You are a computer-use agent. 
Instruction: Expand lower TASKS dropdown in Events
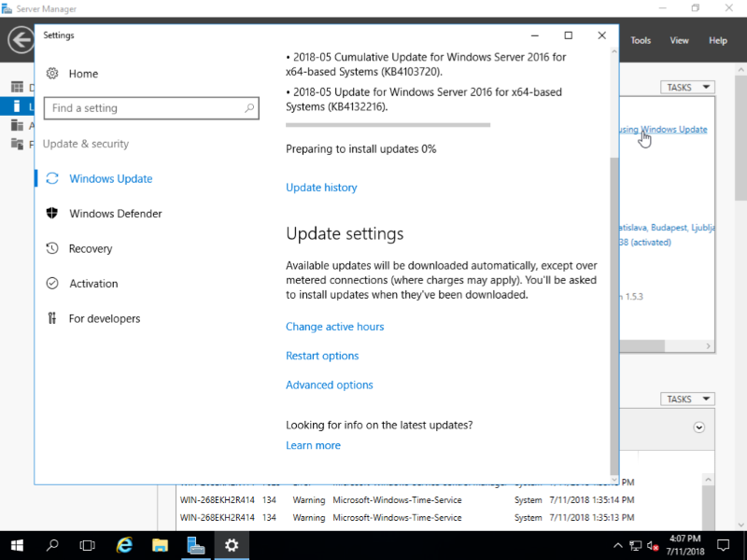click(687, 399)
